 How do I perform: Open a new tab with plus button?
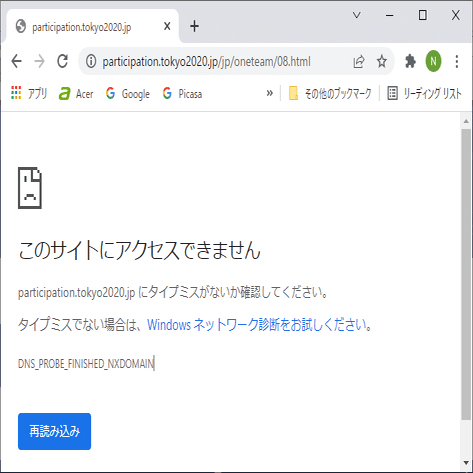tap(195, 26)
